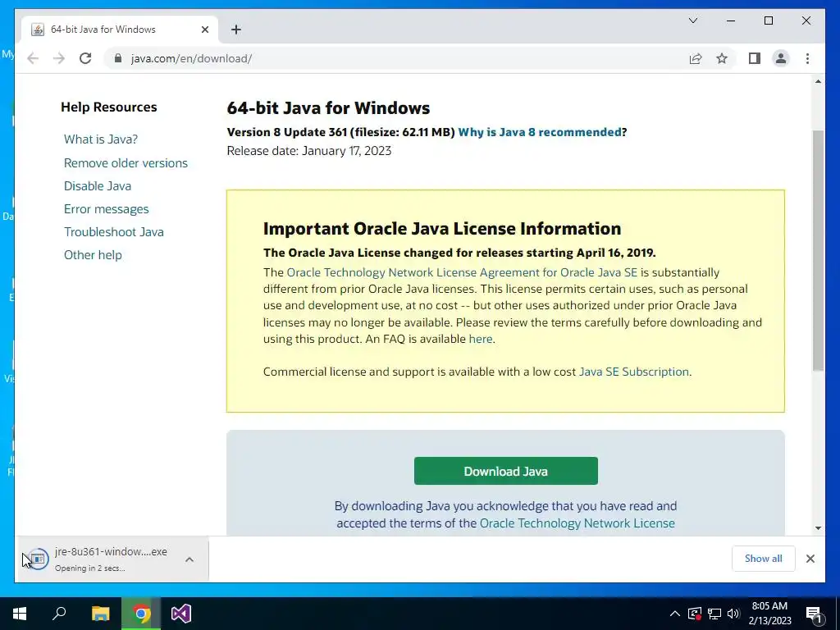Open a new tab with the plus button

[x=236, y=30]
